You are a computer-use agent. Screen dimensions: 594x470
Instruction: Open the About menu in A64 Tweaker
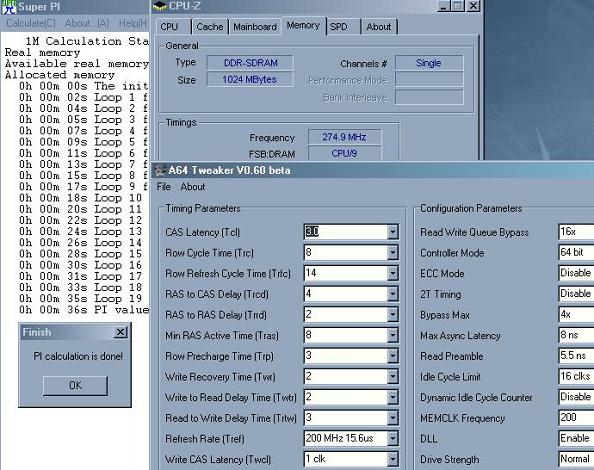(x=193, y=187)
